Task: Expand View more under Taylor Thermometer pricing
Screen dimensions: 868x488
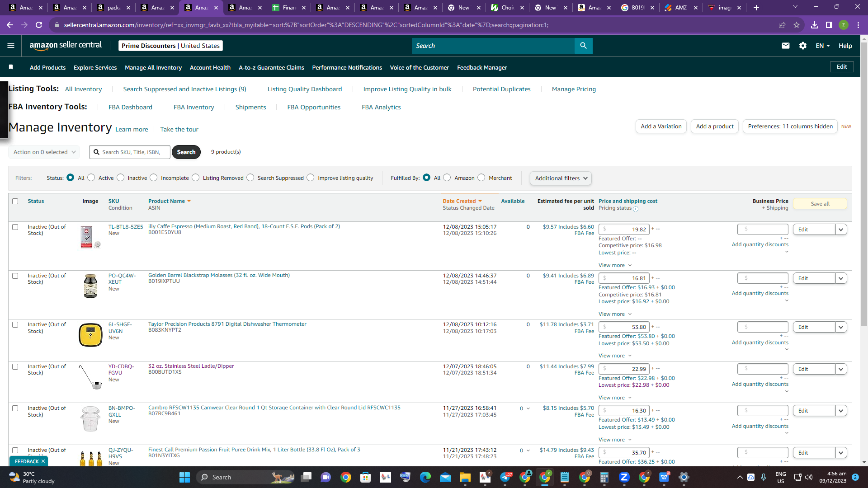Action: pyautogui.click(x=615, y=356)
